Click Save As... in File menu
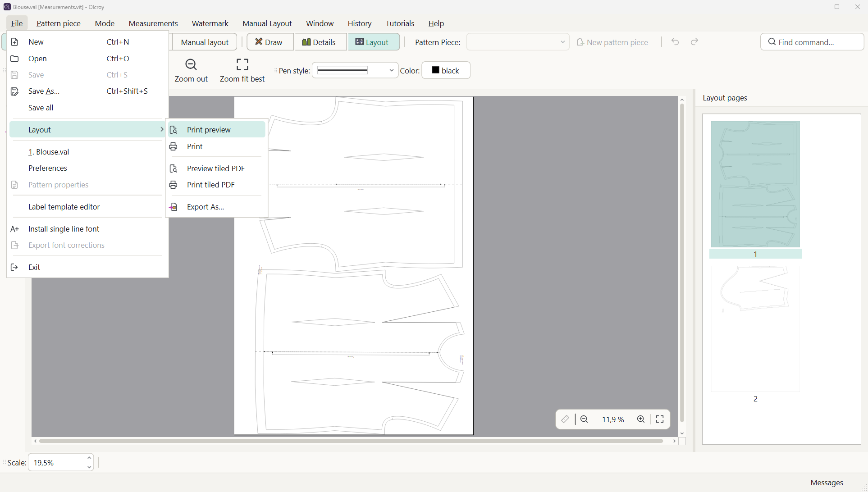Image resolution: width=868 pixels, height=492 pixels. tap(88, 91)
